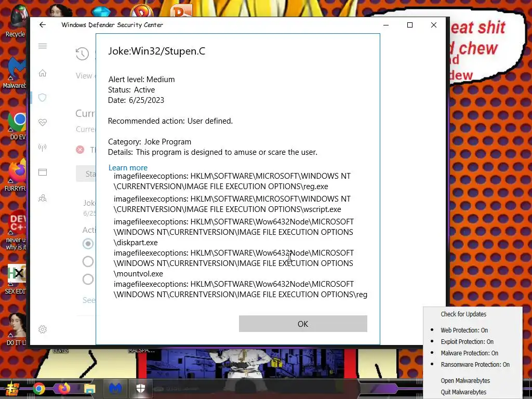Click the partially hidden Start actions button
The height and width of the screenshot is (399, 532).
click(x=86, y=174)
